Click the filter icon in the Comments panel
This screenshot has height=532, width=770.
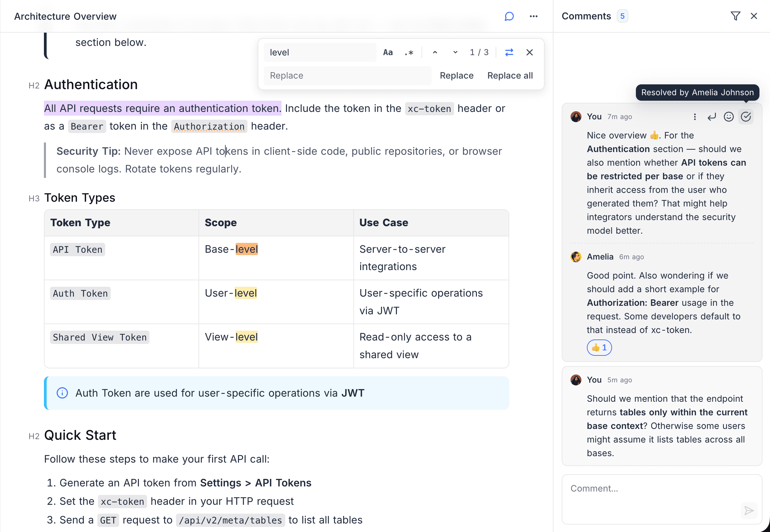click(736, 16)
